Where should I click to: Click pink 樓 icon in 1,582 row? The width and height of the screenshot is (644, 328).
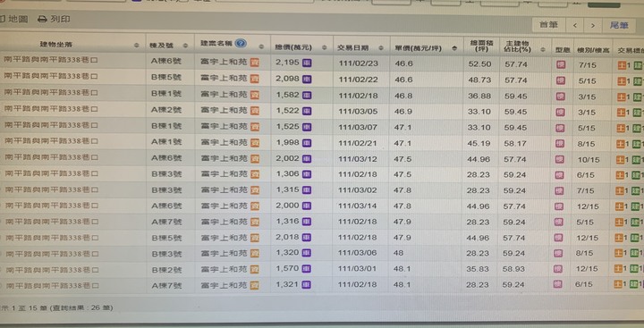(x=561, y=97)
